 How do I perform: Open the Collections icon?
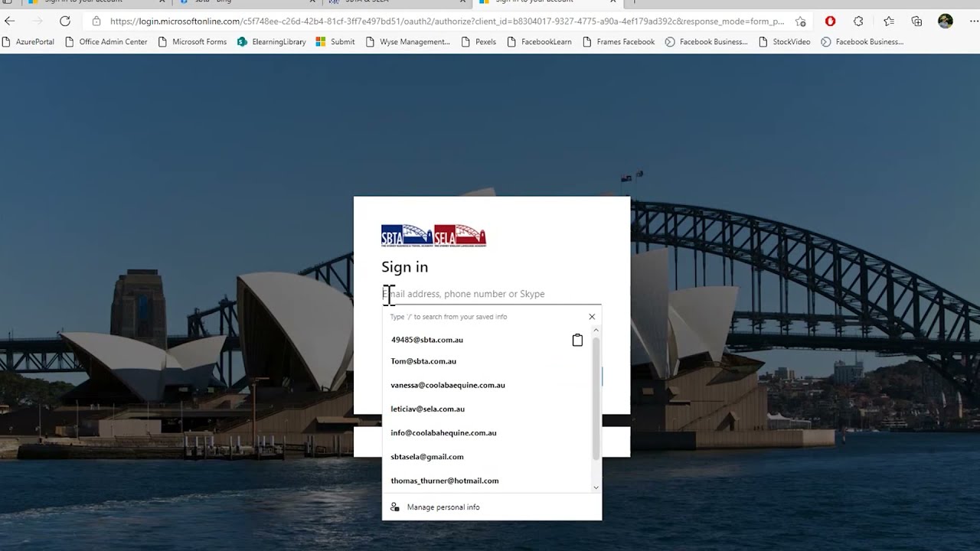(x=916, y=21)
